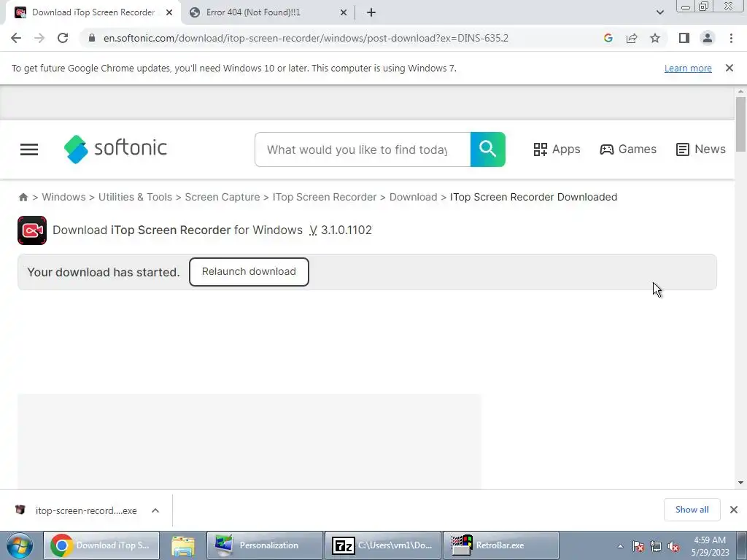
Task: Open the News section
Action: [701, 149]
